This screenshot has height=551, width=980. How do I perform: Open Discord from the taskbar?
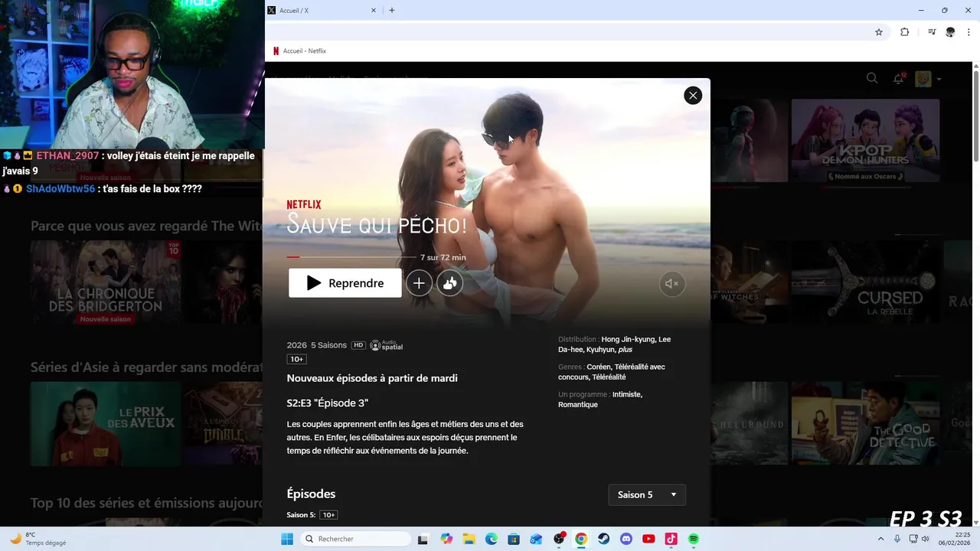626,539
